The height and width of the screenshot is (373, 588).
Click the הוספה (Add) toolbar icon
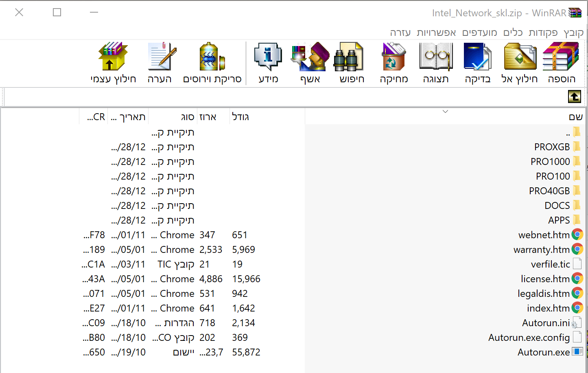tap(561, 57)
